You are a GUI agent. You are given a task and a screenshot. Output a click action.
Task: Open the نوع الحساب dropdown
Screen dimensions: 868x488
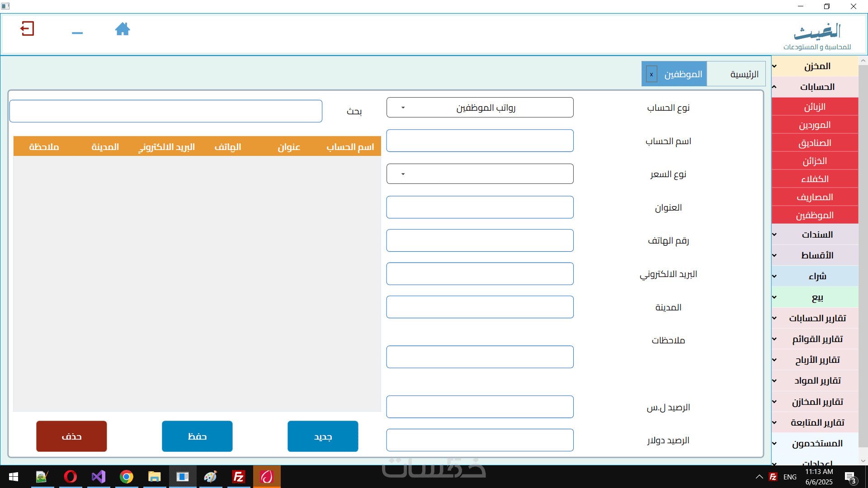pyautogui.click(x=480, y=108)
